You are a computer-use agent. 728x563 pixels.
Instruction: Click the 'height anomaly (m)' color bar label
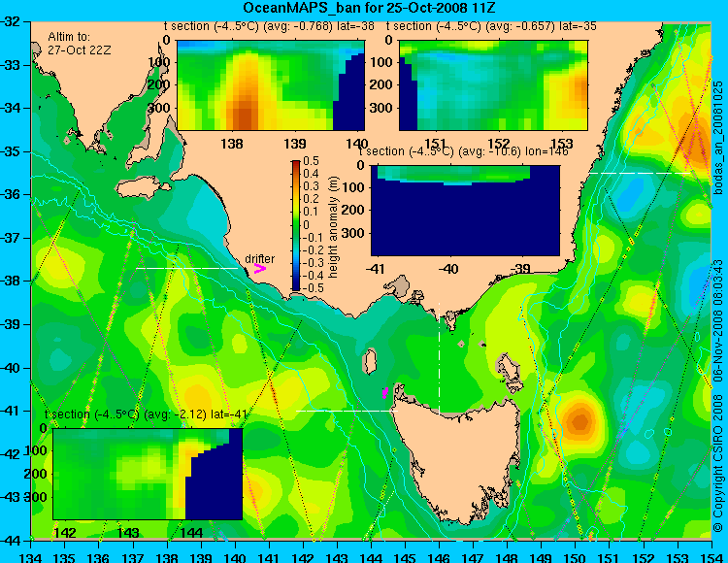point(334,227)
